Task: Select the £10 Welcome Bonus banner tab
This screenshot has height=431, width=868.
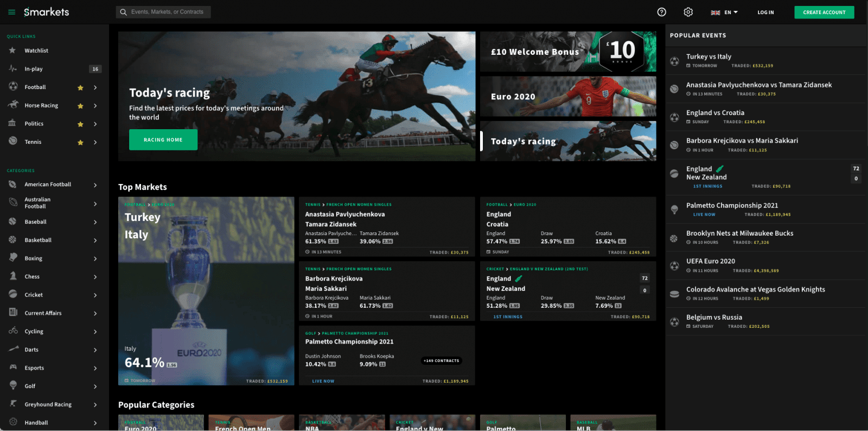Action: coord(568,52)
